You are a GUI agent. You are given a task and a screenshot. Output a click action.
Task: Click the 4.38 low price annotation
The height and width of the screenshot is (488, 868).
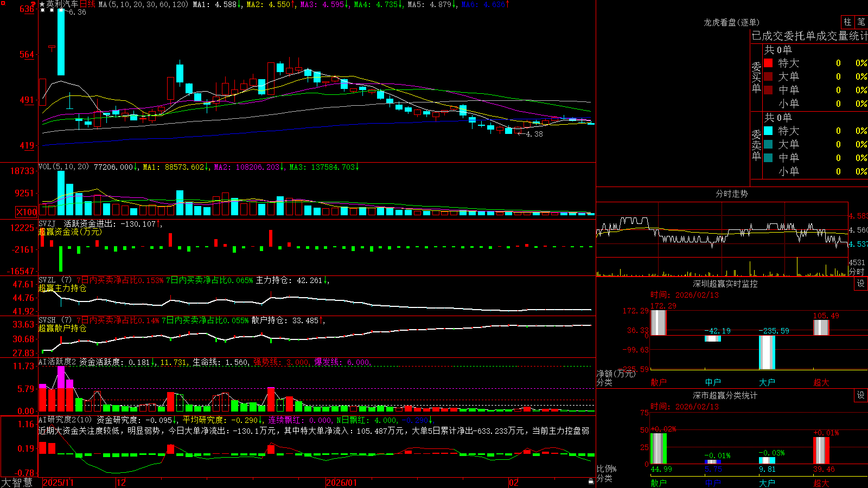534,134
